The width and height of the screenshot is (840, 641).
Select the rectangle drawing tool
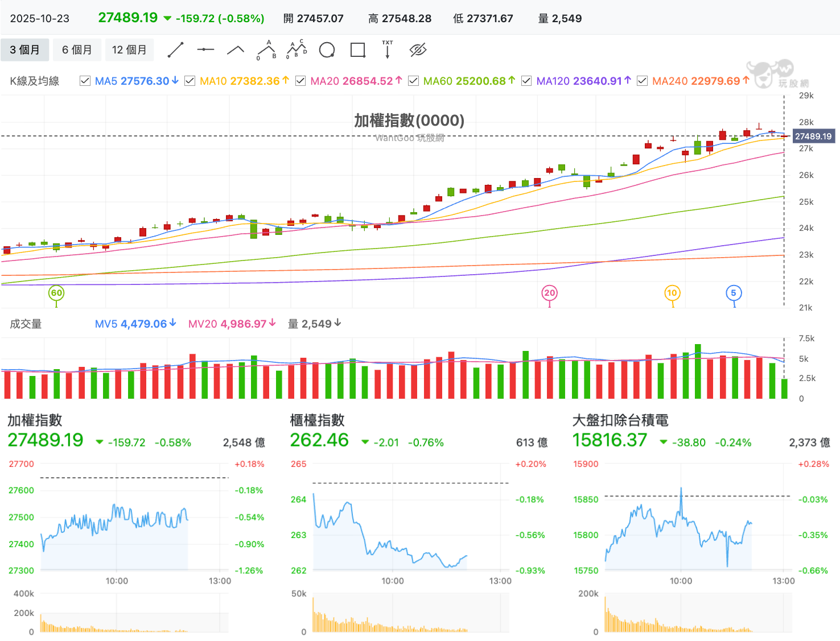[357, 50]
